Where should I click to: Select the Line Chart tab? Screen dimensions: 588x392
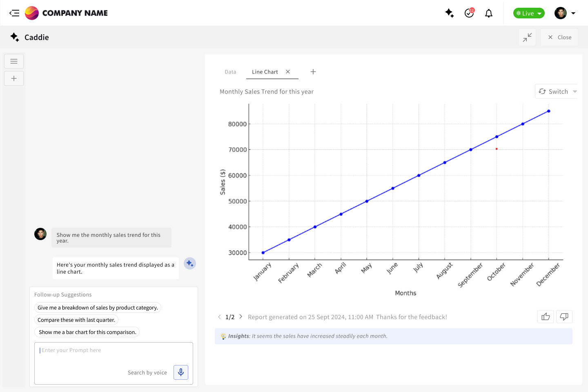pos(265,72)
